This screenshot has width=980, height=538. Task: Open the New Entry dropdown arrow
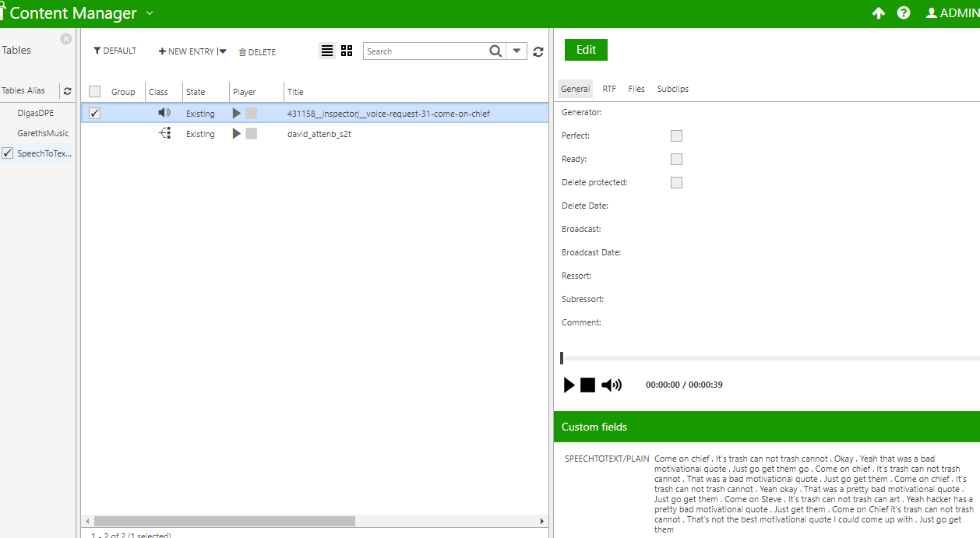[x=222, y=51]
